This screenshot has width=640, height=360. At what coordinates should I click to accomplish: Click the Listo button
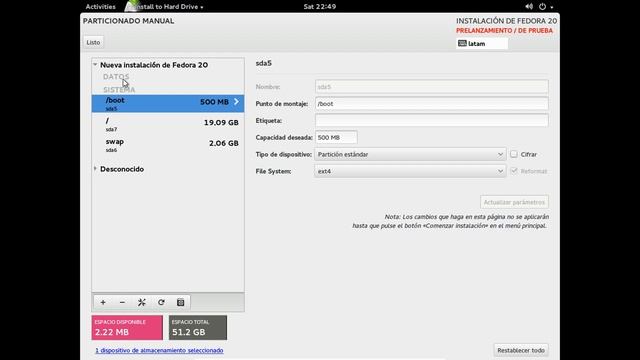[x=93, y=42]
